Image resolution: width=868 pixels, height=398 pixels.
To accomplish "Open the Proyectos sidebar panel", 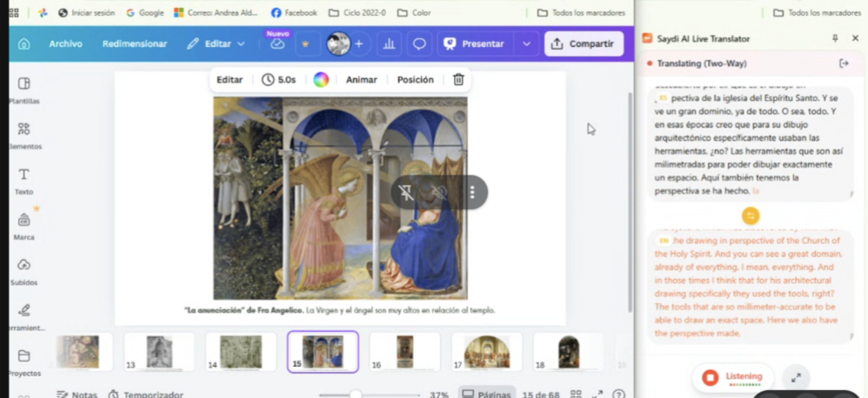I will pyautogui.click(x=23, y=362).
